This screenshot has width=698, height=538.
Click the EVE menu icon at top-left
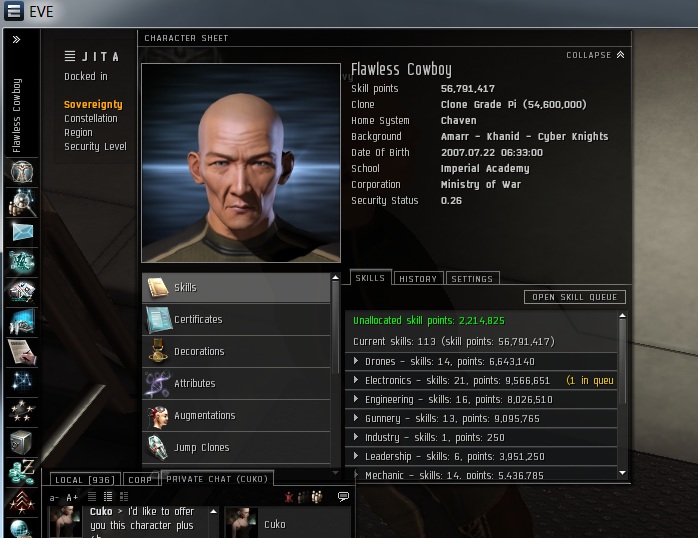[x=14, y=11]
